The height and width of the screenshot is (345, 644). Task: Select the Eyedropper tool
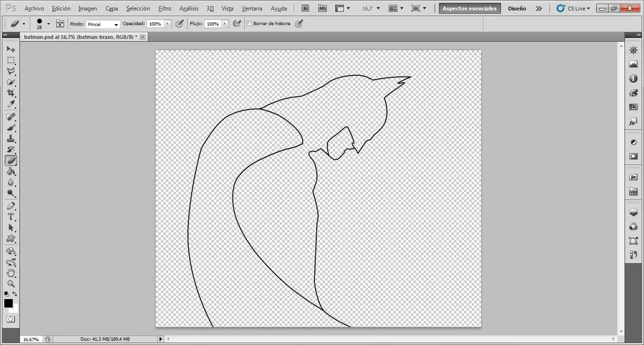click(11, 104)
